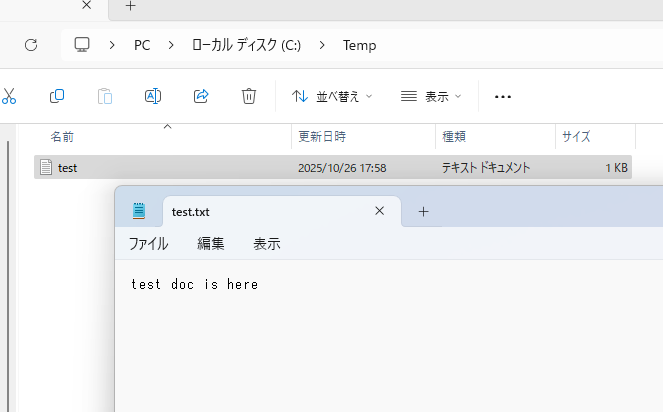The image size is (663, 412).
Task: Click the Rename icon in toolbar
Action: coord(153,96)
